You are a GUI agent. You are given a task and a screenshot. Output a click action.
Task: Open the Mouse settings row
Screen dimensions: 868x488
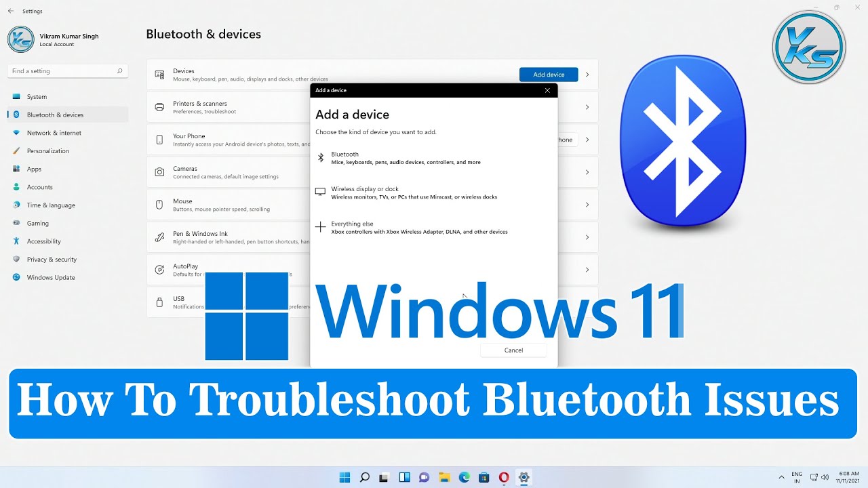click(x=372, y=205)
